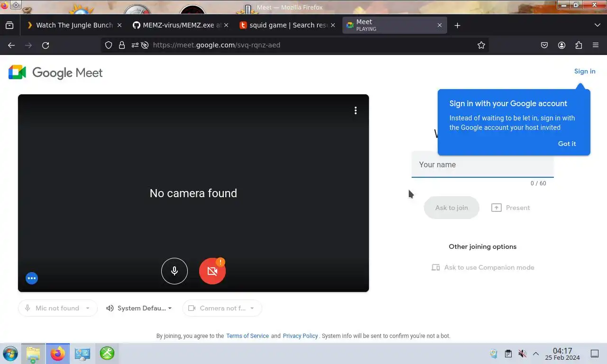Open the list all tabs chevron
Image resolution: width=607 pixels, height=364 pixels.
coord(597,25)
